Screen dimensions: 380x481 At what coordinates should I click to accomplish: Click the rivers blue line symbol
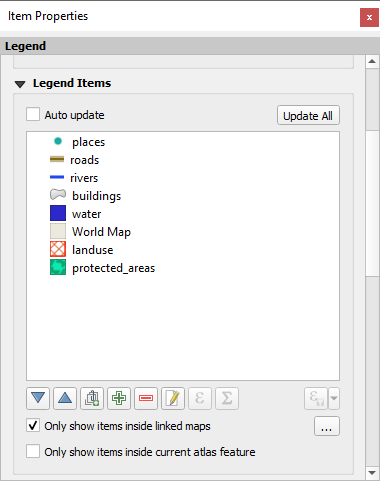pyautogui.click(x=57, y=177)
